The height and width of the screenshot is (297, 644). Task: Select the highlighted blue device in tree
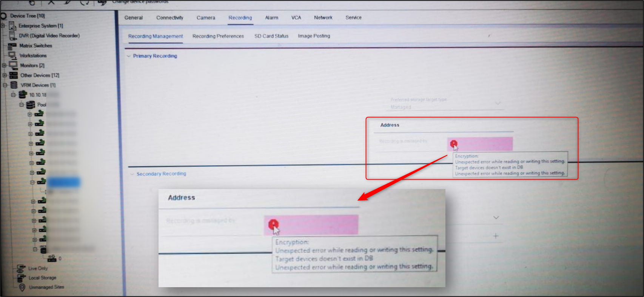63,182
